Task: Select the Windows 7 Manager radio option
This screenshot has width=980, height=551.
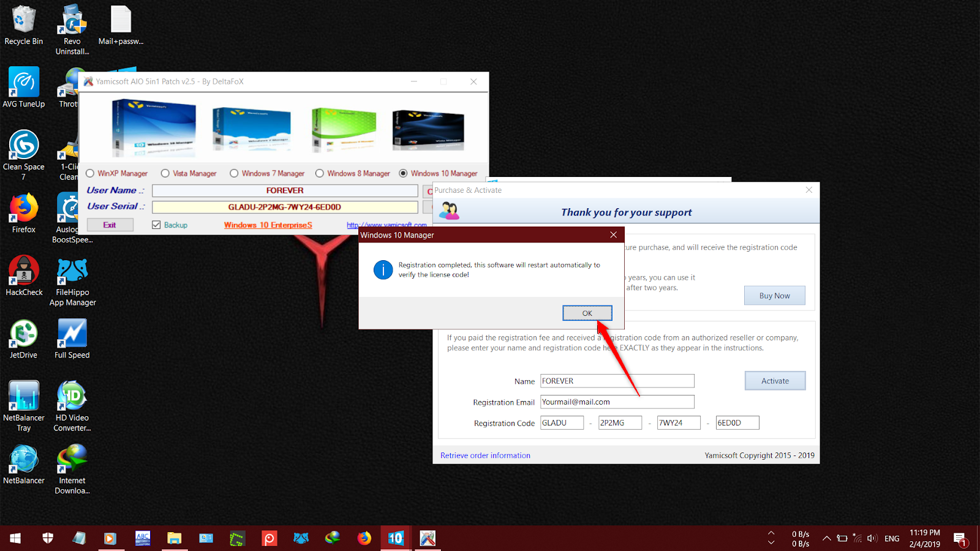Action: 267,173
